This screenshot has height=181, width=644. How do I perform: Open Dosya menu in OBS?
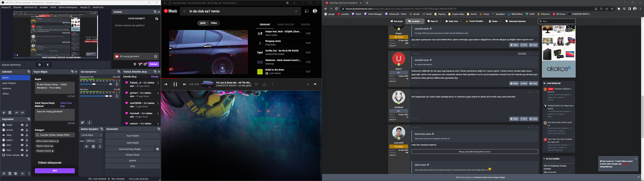pyautogui.click(x=6, y=8)
